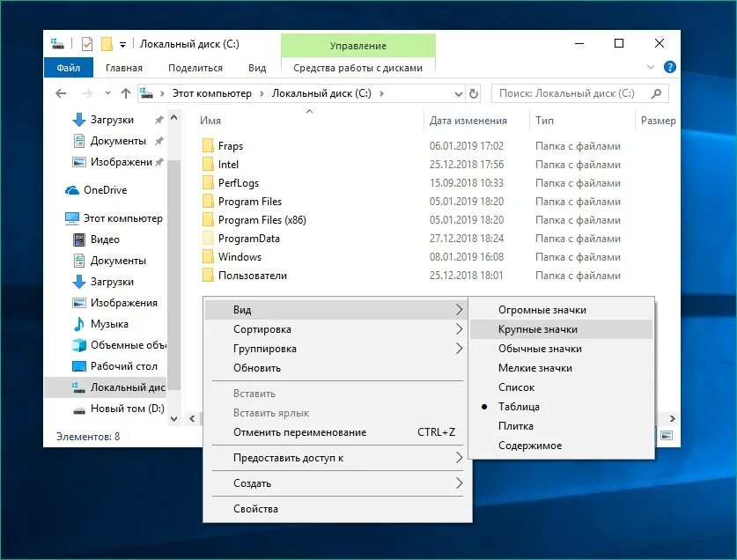Open Рабочий стол in the navigation pane

click(x=123, y=366)
